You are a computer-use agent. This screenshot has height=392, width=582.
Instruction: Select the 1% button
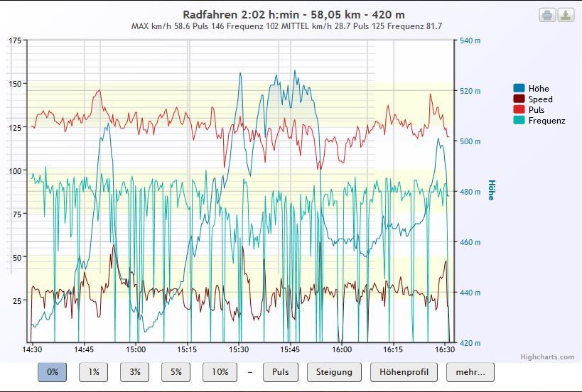[94, 372]
